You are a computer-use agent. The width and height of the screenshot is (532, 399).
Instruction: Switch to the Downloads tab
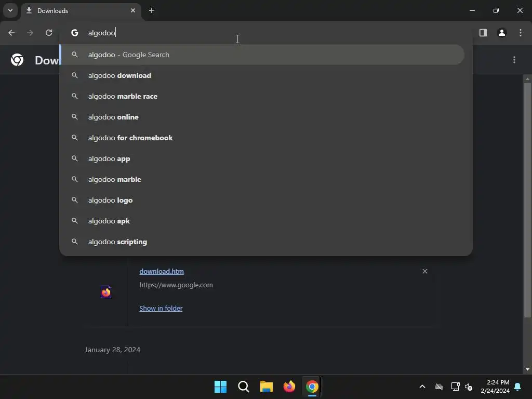82,10
